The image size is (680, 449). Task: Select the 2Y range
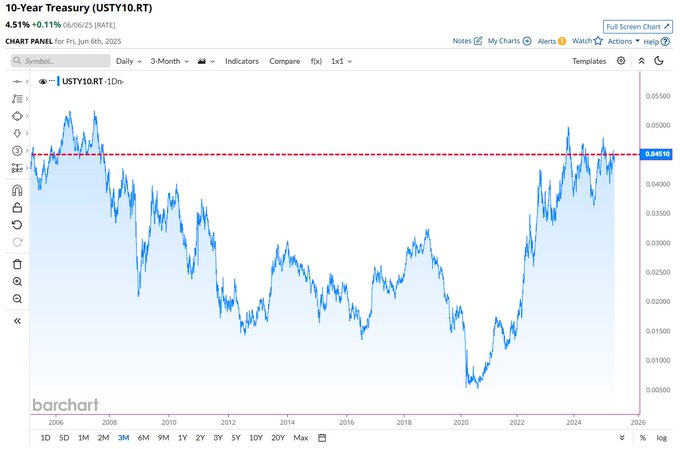tap(200, 438)
